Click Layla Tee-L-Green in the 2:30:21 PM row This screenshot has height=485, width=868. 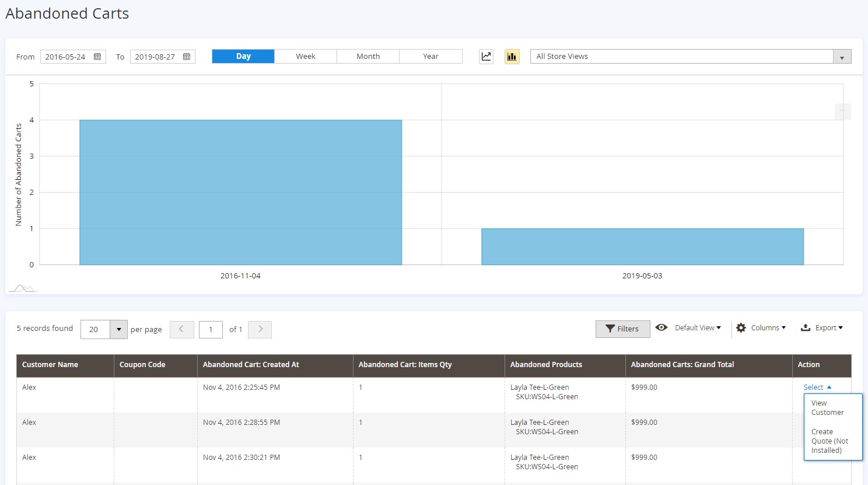tap(540, 458)
